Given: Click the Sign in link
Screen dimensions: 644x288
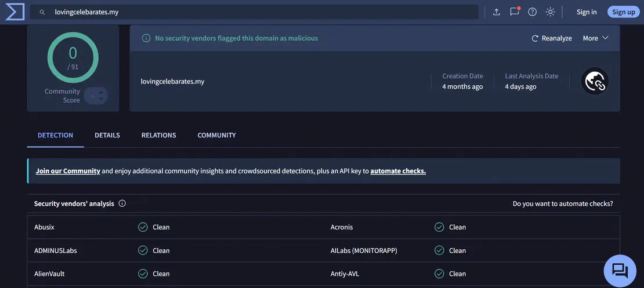Looking at the screenshot, I should (x=587, y=12).
